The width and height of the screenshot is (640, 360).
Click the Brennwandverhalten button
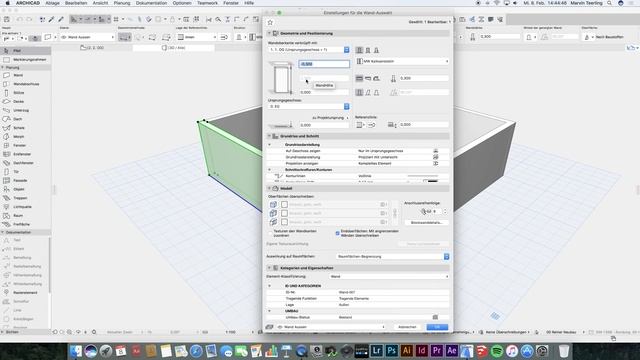point(427,223)
